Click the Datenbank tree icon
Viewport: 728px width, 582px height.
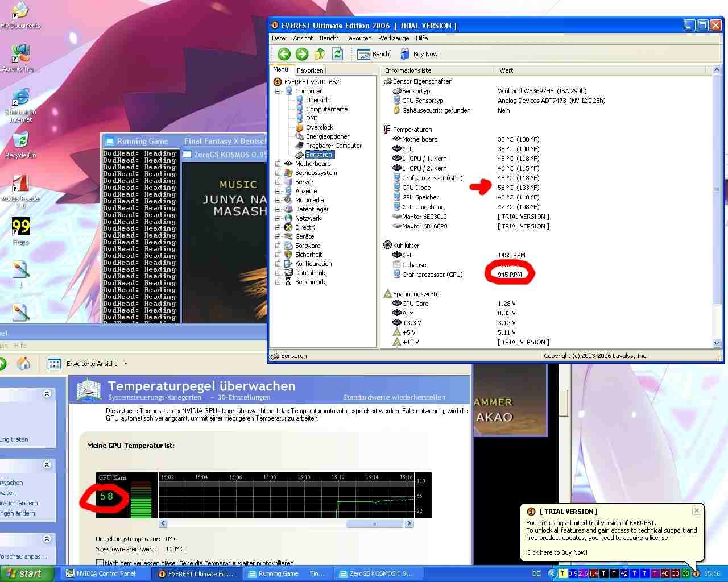click(x=288, y=273)
